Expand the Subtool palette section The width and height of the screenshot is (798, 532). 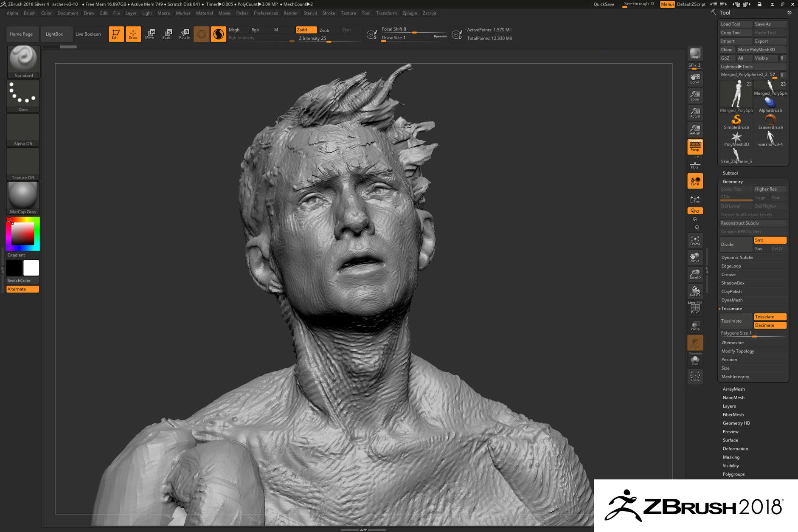click(730, 173)
